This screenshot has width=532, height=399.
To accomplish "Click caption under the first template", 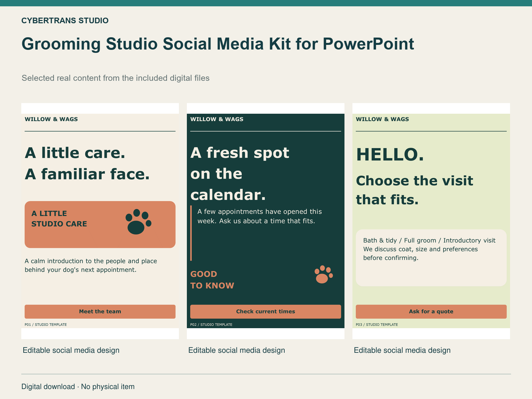I will [71, 350].
